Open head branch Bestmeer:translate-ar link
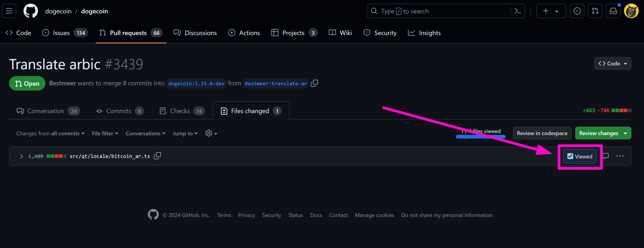644x248 pixels. coord(276,83)
